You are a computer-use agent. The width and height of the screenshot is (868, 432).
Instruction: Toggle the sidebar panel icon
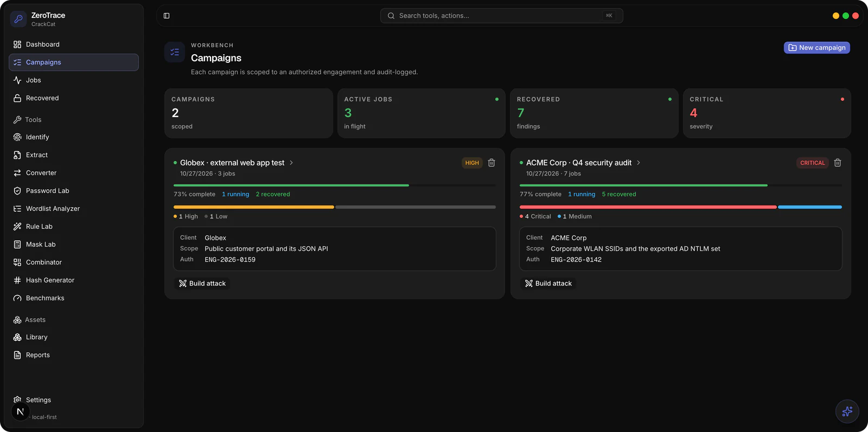point(167,16)
